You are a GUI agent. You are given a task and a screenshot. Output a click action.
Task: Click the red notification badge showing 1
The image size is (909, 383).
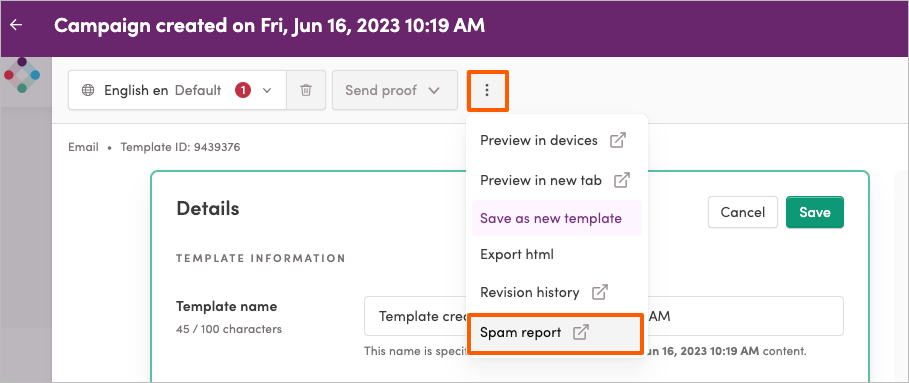[x=243, y=90]
